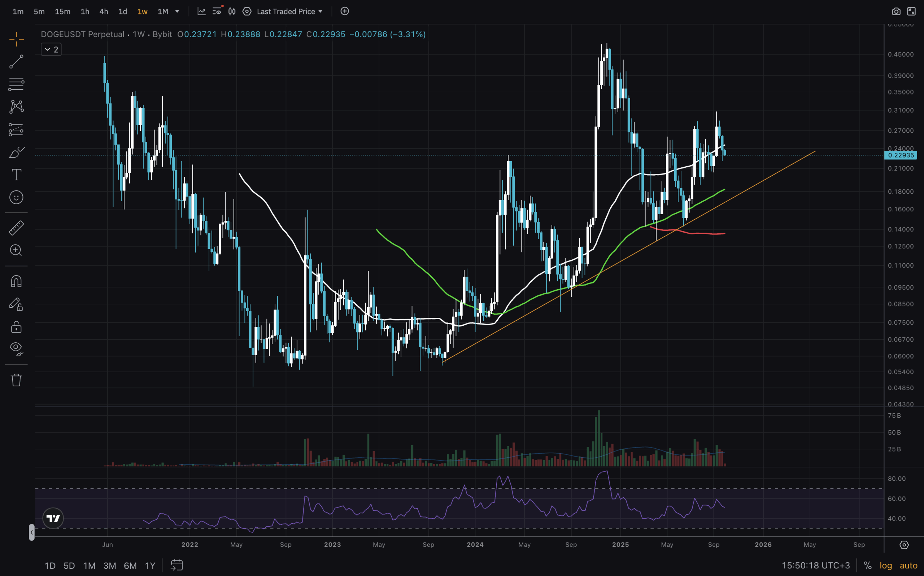The height and width of the screenshot is (576, 924).
Task: Take a chart snapshot with the camera icon
Action: click(x=897, y=12)
